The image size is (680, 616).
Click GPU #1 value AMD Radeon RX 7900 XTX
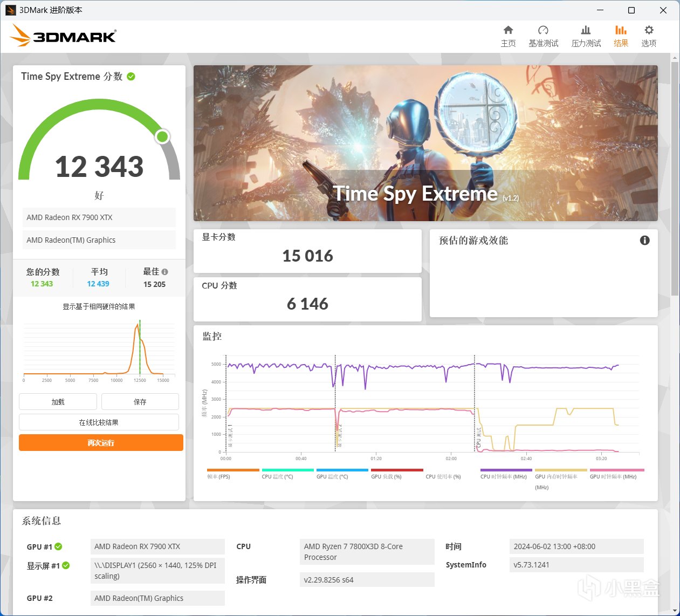157,546
